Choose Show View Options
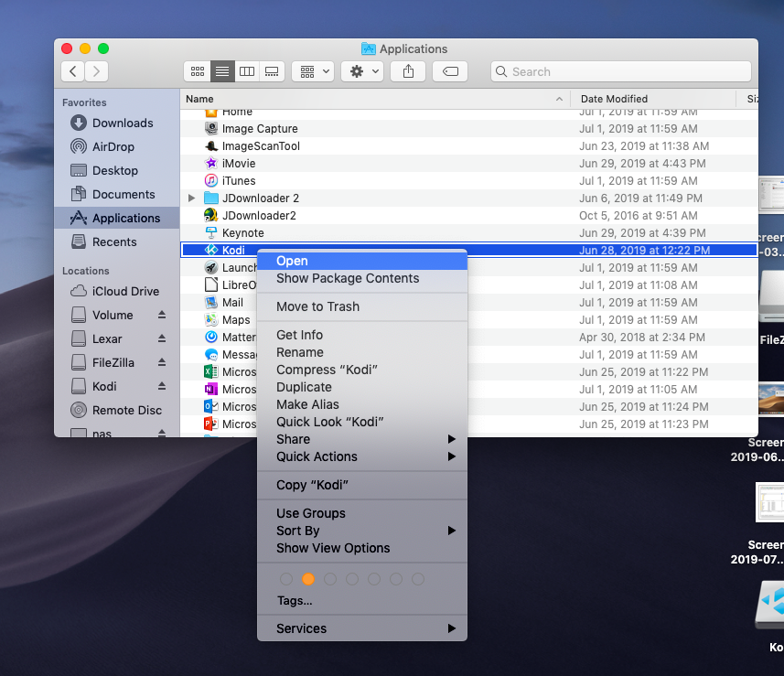The height and width of the screenshot is (676, 784). click(x=362, y=548)
